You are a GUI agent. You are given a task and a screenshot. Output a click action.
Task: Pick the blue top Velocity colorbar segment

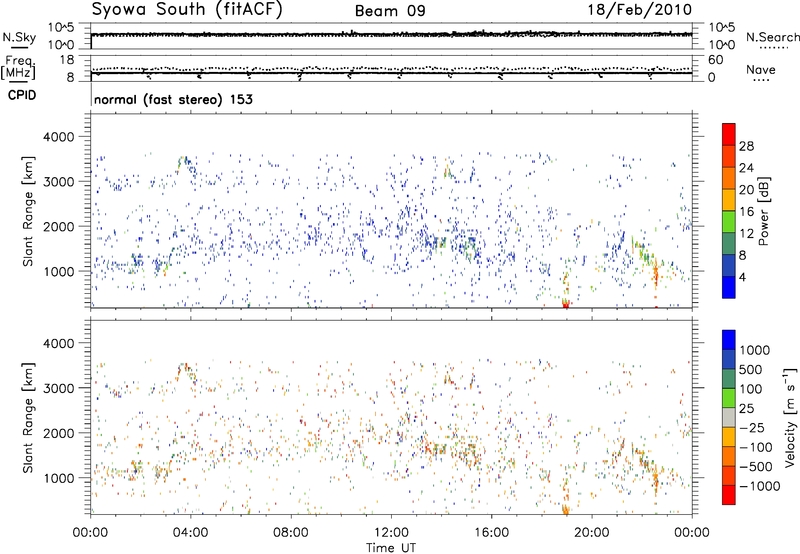click(x=729, y=340)
